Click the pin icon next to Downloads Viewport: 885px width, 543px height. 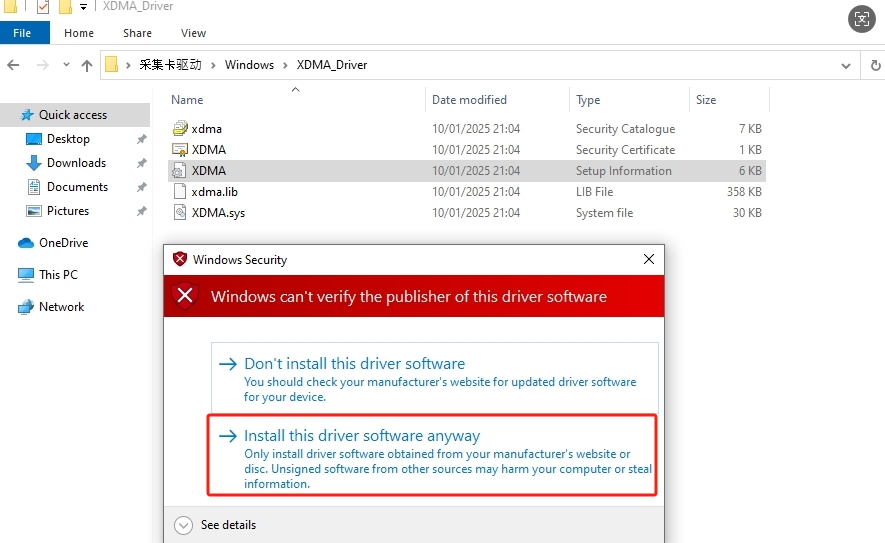pos(141,163)
